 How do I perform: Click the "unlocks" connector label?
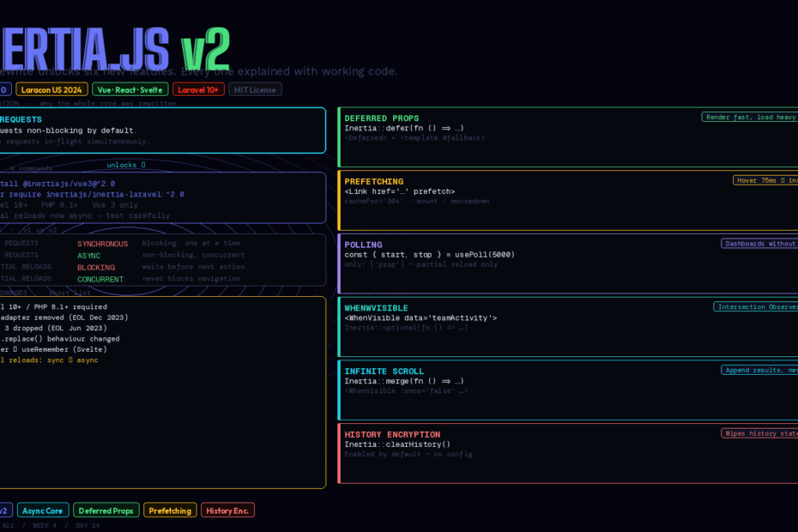click(125, 165)
